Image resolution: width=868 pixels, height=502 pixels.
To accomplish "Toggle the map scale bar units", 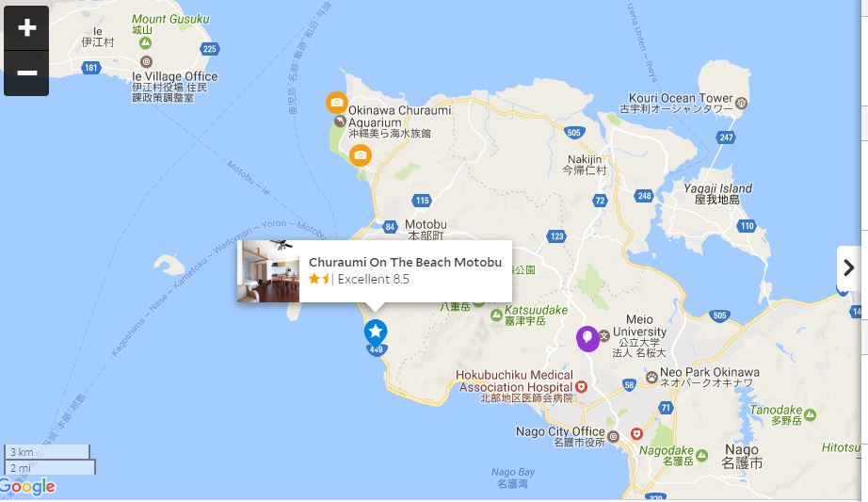I will [x=49, y=460].
